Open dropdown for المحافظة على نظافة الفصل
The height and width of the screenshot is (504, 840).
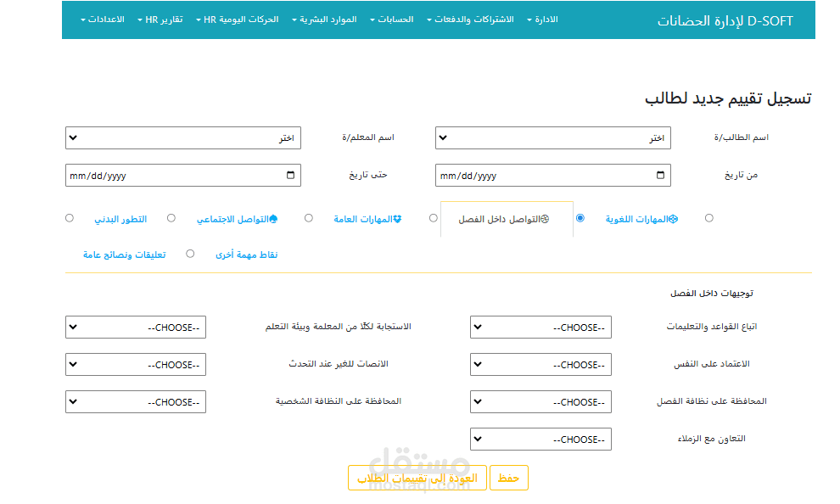(540, 402)
